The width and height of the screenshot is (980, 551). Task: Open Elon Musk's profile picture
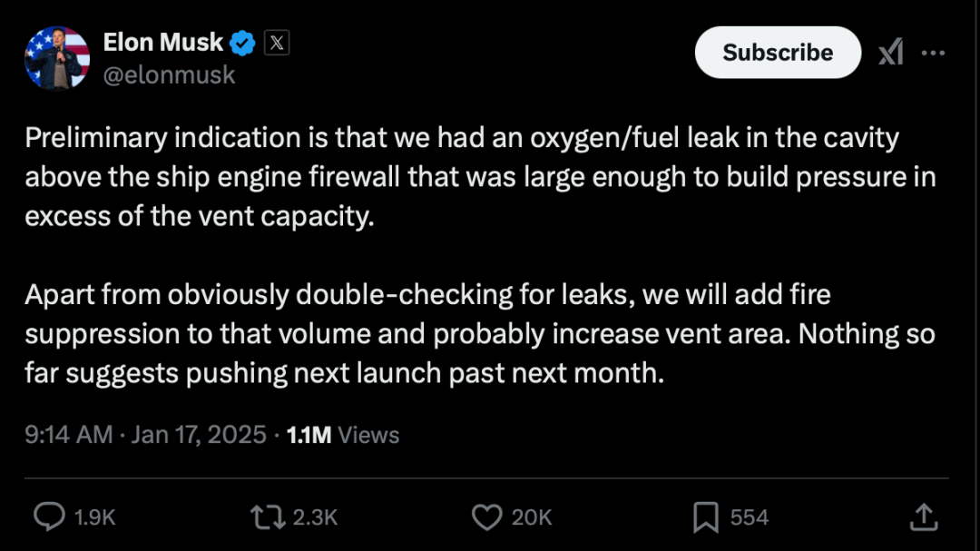(x=57, y=57)
